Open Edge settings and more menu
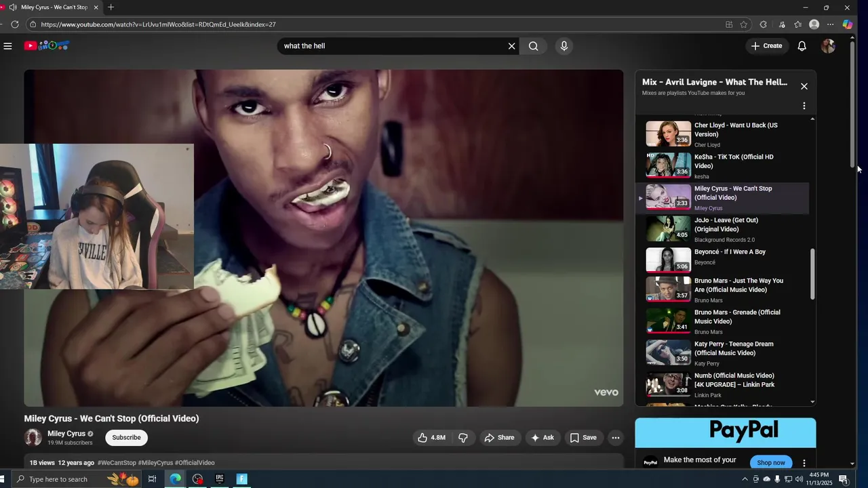This screenshot has height=488, width=868. (x=831, y=24)
